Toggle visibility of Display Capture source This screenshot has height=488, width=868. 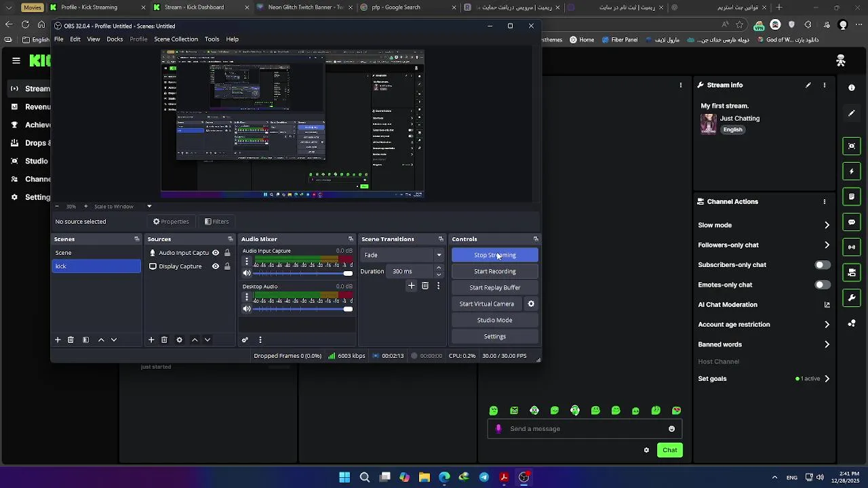pyautogui.click(x=216, y=266)
